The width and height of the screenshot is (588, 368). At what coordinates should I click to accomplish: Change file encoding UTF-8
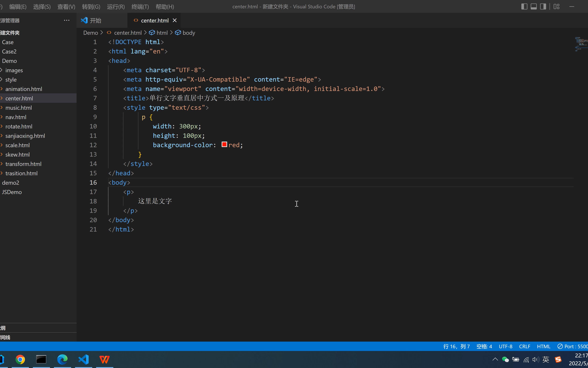point(505,346)
